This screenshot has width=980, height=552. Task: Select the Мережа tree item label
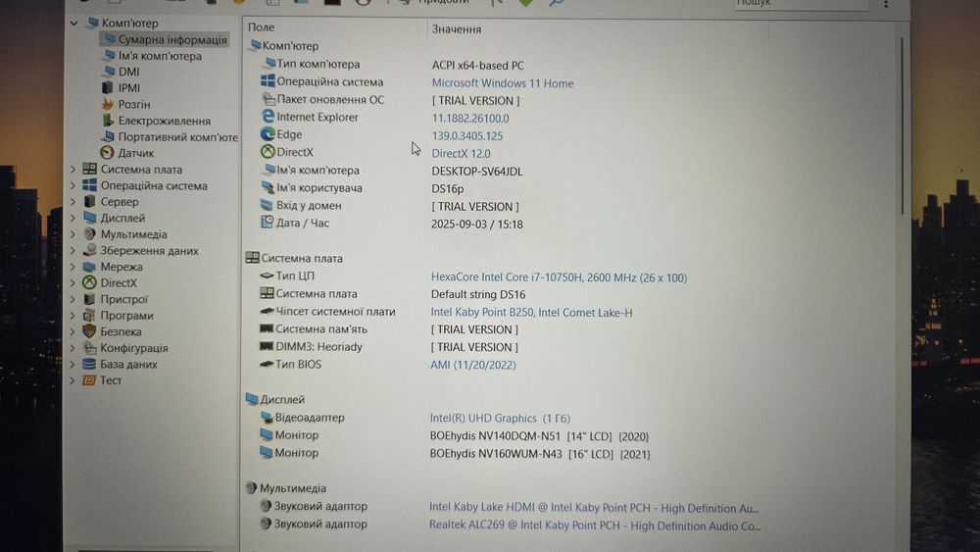(x=122, y=267)
